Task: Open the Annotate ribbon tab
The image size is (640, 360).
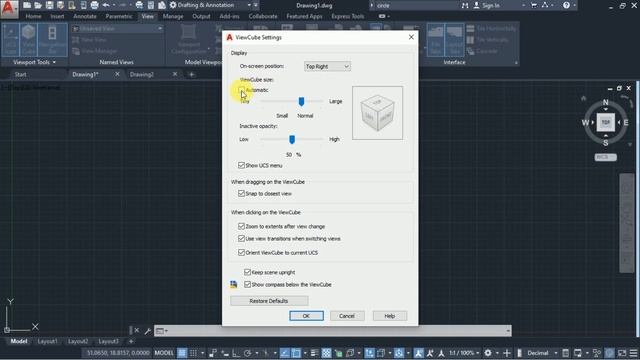Action: tap(85, 16)
